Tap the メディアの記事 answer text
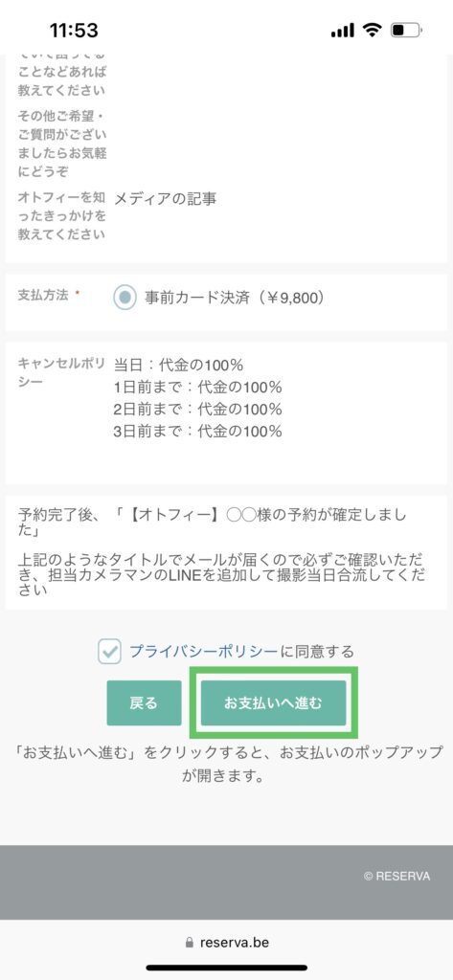 tap(166, 199)
